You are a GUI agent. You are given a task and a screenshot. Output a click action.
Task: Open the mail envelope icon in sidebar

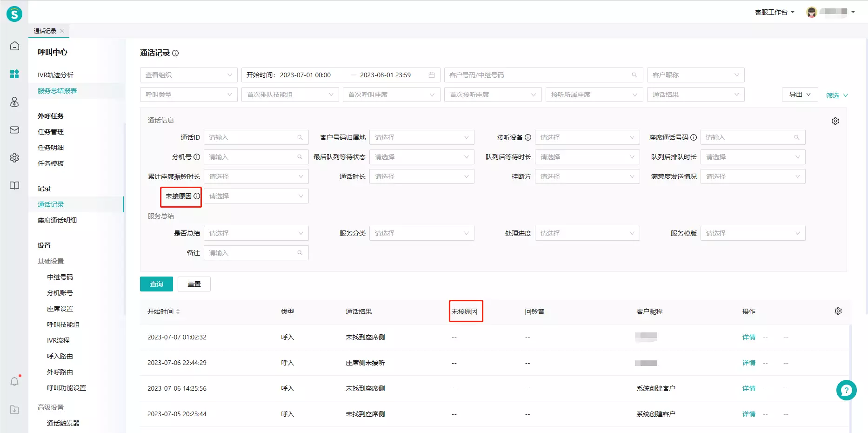click(x=14, y=130)
